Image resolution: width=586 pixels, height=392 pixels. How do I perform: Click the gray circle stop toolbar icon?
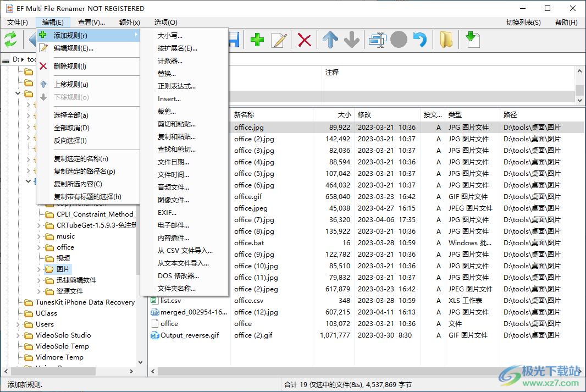pos(399,40)
